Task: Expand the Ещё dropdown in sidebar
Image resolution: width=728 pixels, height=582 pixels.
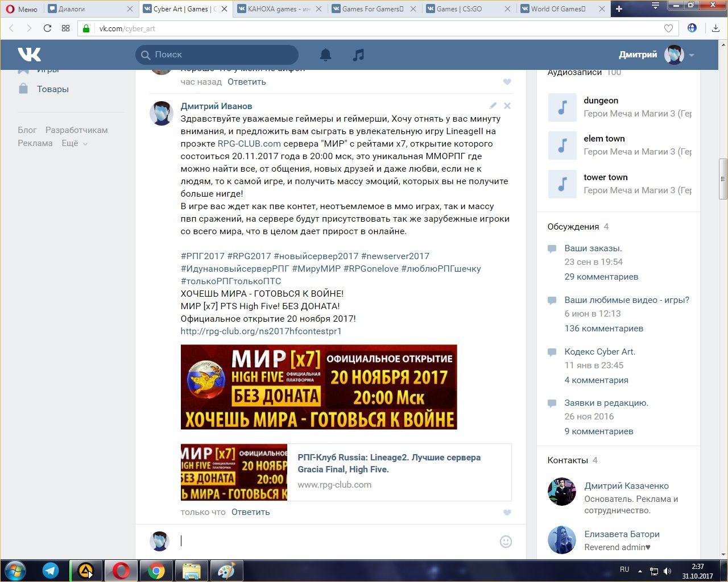Action: [75, 143]
